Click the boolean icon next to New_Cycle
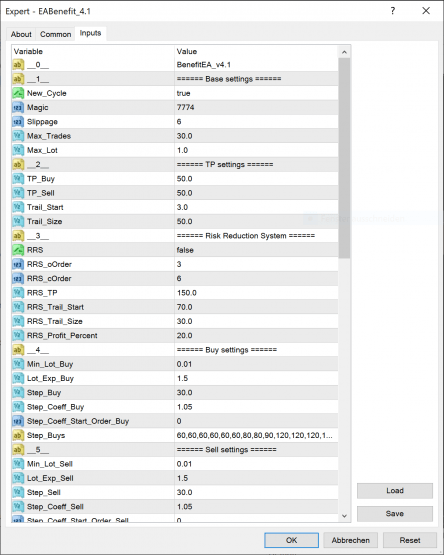 pos(18,93)
